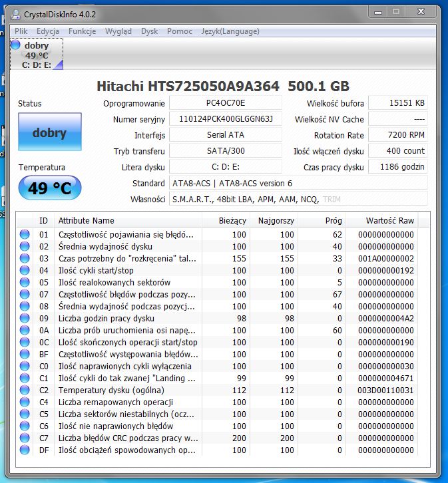Click the Bieżący column header

pos(226,221)
